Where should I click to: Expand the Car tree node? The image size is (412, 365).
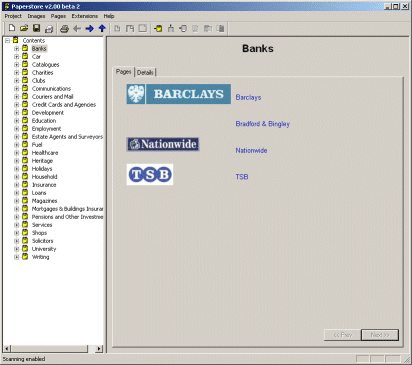[16, 57]
